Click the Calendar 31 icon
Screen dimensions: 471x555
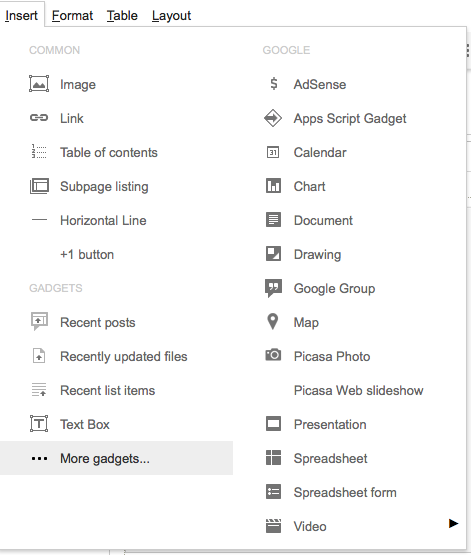[x=273, y=152]
